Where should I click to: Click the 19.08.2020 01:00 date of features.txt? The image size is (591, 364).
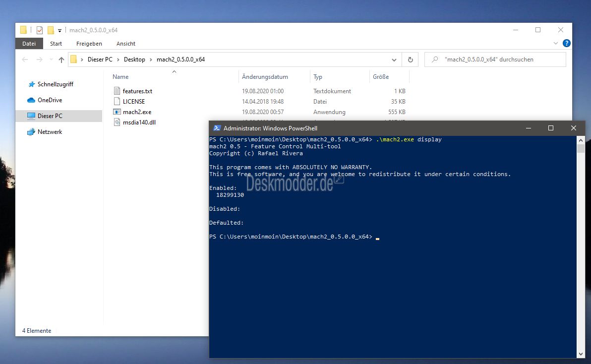tap(263, 91)
